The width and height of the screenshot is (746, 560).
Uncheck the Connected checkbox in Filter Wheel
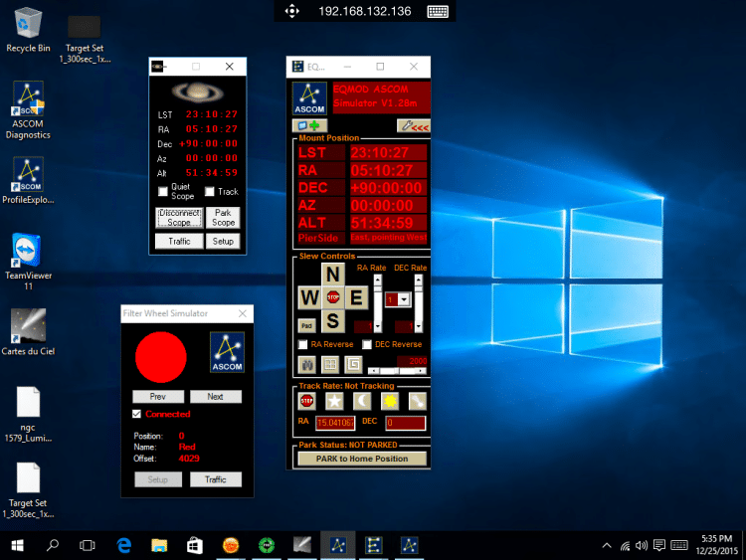[x=137, y=414]
